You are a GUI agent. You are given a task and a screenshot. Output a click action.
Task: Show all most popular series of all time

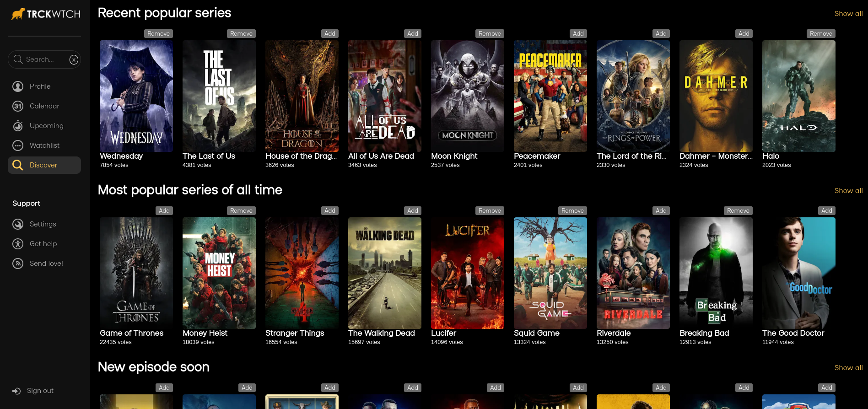(x=848, y=191)
